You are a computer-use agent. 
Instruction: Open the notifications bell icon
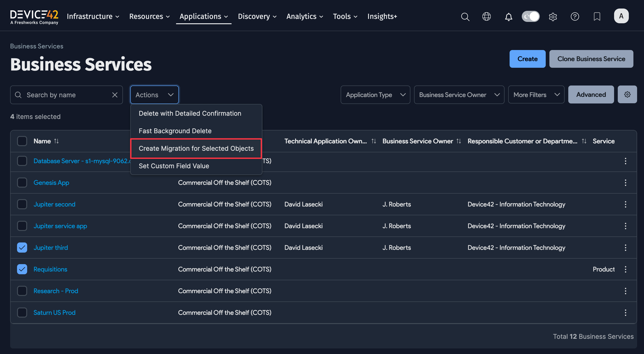pyautogui.click(x=508, y=17)
